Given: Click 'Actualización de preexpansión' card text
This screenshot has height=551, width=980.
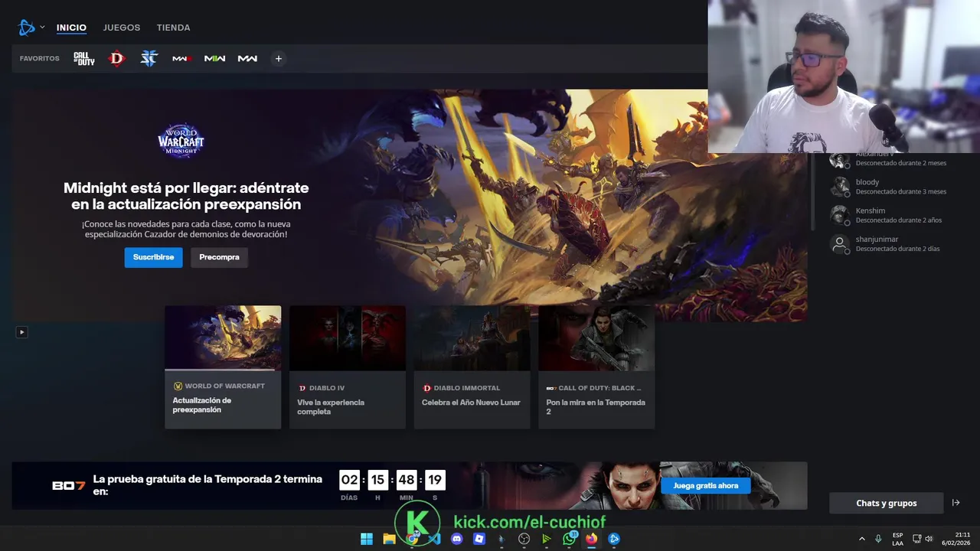Looking at the screenshot, I should pos(202,405).
